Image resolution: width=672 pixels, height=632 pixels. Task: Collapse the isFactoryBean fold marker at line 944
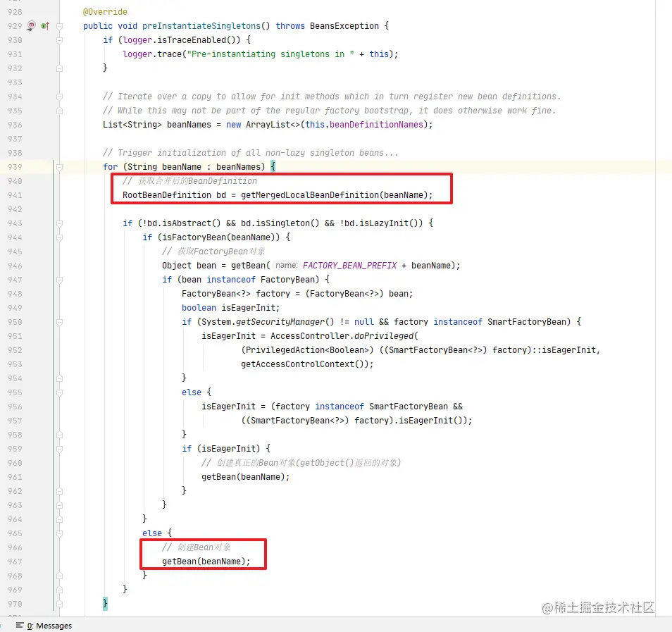60,237
